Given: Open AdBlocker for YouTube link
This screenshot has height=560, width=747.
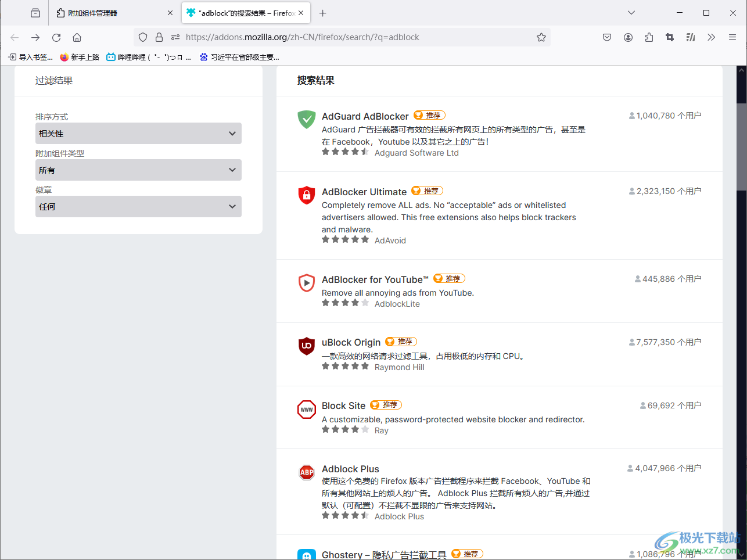Looking at the screenshot, I should coord(375,279).
